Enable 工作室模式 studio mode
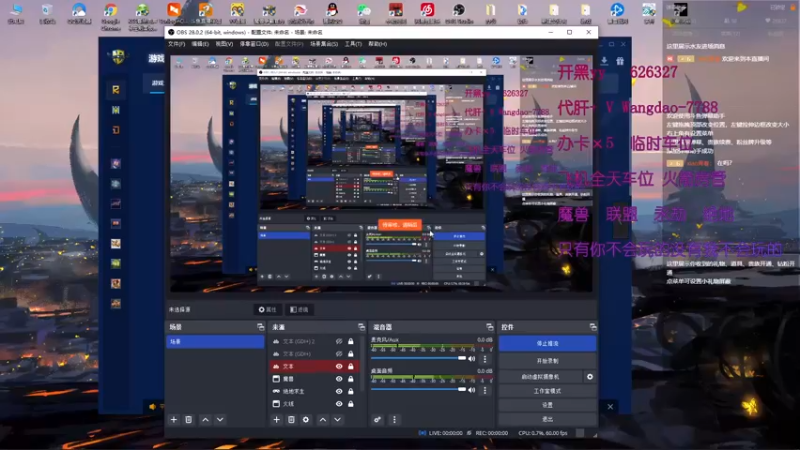The width and height of the screenshot is (800, 450). 547,391
